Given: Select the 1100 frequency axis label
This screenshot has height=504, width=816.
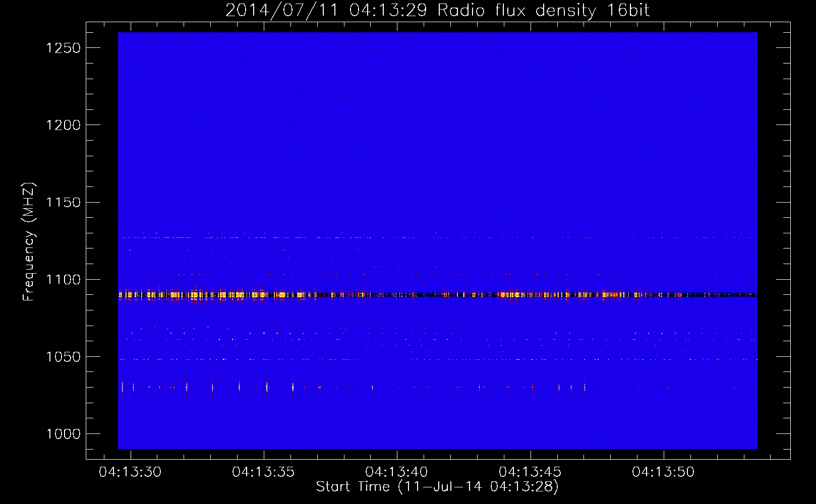Looking at the screenshot, I should (63, 280).
